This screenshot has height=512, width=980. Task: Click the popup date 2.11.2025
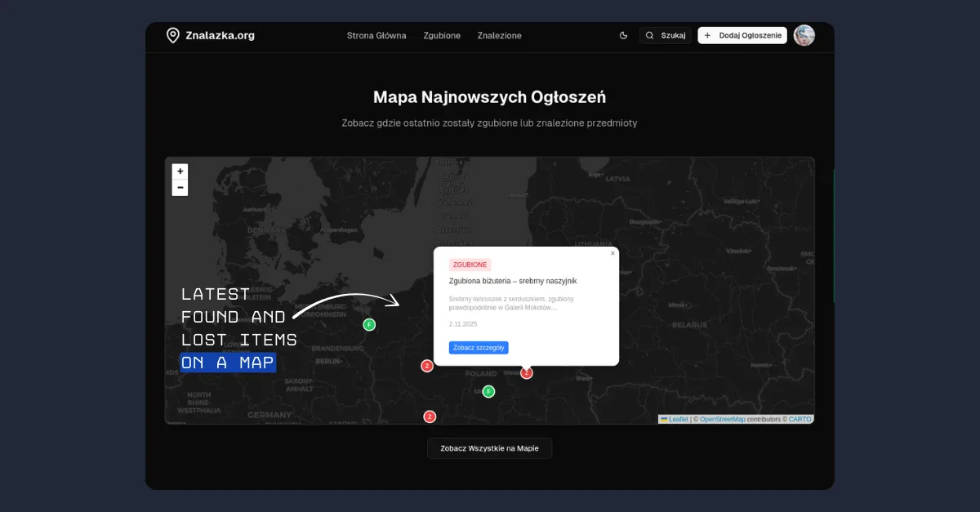463,324
